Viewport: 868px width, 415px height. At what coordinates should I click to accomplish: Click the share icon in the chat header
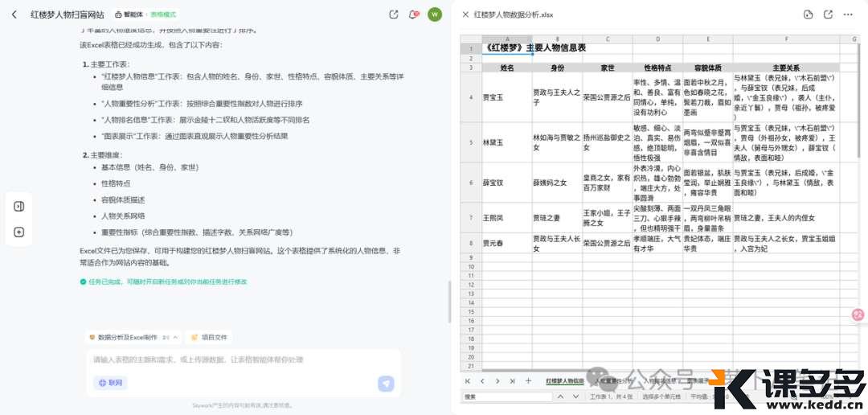click(x=394, y=14)
